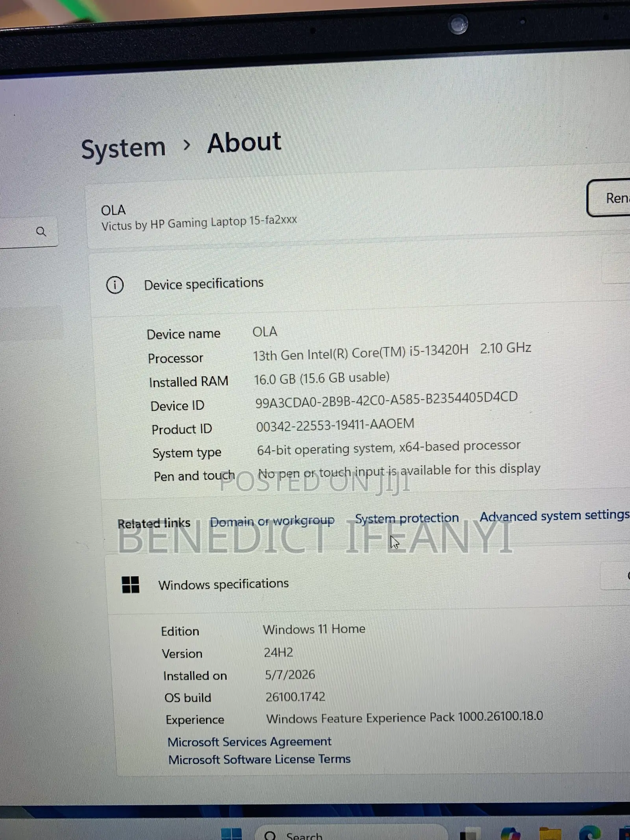Image resolution: width=630 pixels, height=840 pixels.
Task: Open Advanced system settings link
Action: pyautogui.click(x=554, y=515)
